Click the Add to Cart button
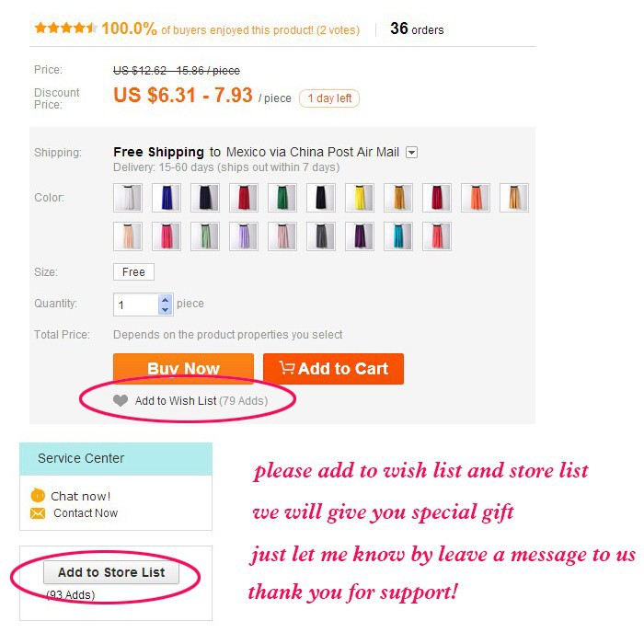 (x=333, y=368)
